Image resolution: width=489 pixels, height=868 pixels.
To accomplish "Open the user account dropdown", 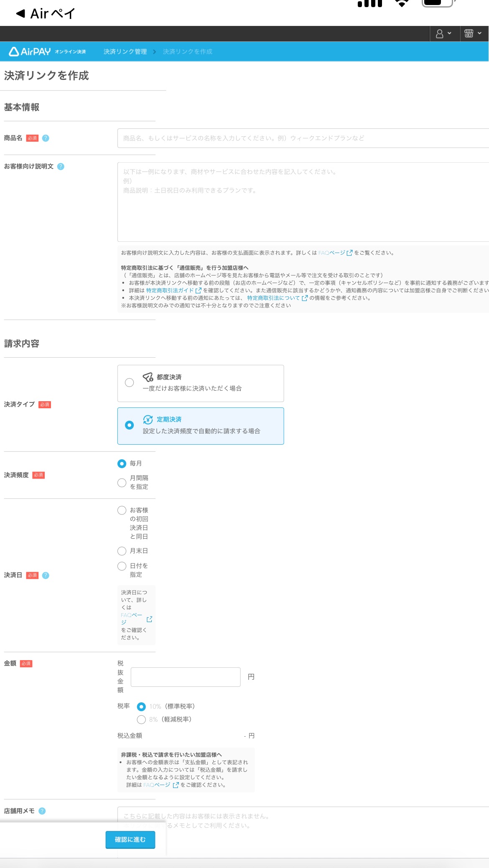I will pos(444,33).
